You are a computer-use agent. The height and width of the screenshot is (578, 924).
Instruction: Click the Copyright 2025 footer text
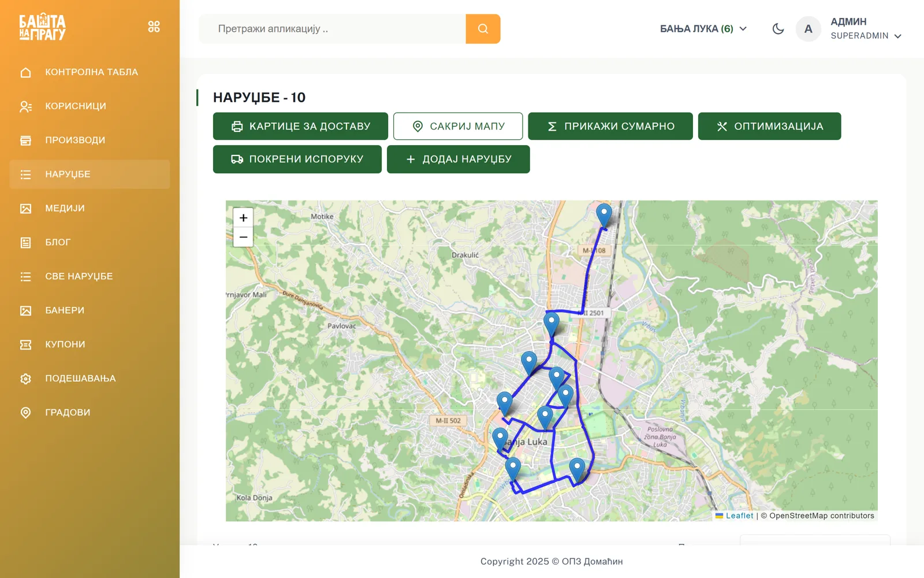(x=552, y=561)
